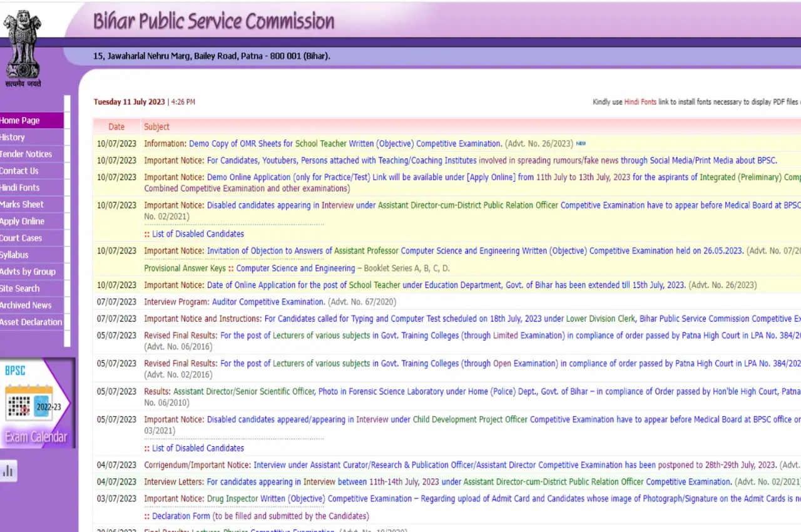Open List of Disabled Candidates under CDPO notice
The width and height of the screenshot is (801, 532).
[x=198, y=448]
